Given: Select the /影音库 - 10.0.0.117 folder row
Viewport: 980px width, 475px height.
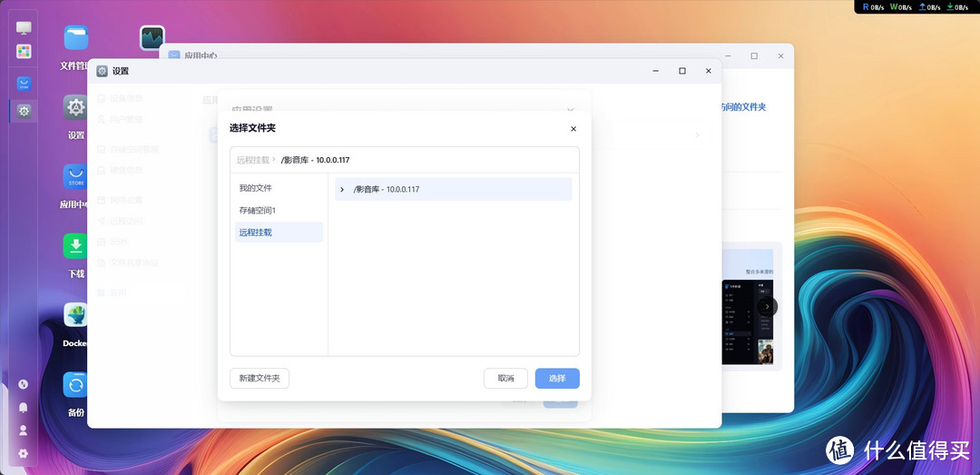Looking at the screenshot, I should pyautogui.click(x=453, y=189).
